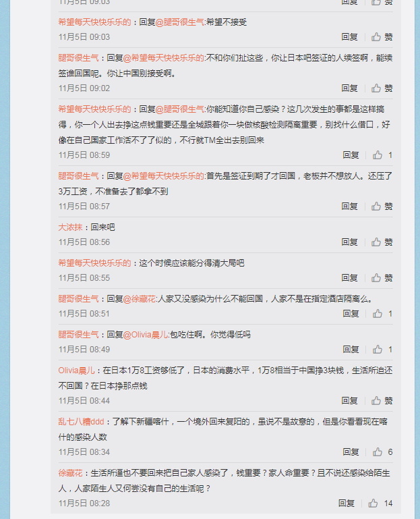Like 大浓抹's comment 回来吧
This screenshot has width=420, height=519.
click(x=382, y=242)
